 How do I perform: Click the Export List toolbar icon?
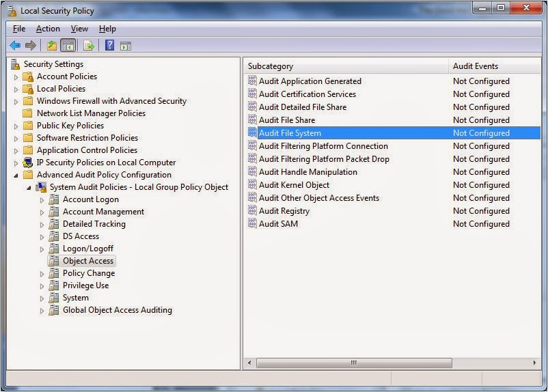click(88, 46)
